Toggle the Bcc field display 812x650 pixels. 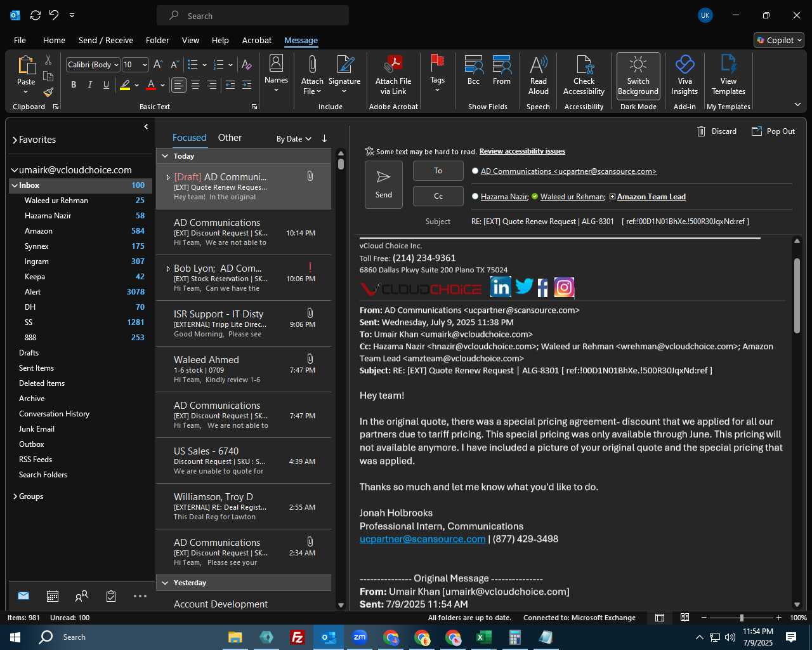tap(473, 70)
